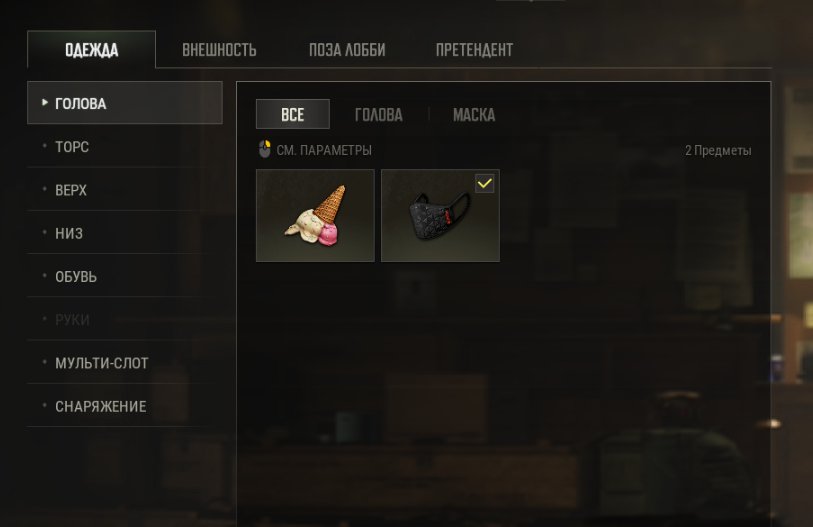Filter items by ГОЛОВА
This screenshot has height=527, width=813.
(379, 115)
